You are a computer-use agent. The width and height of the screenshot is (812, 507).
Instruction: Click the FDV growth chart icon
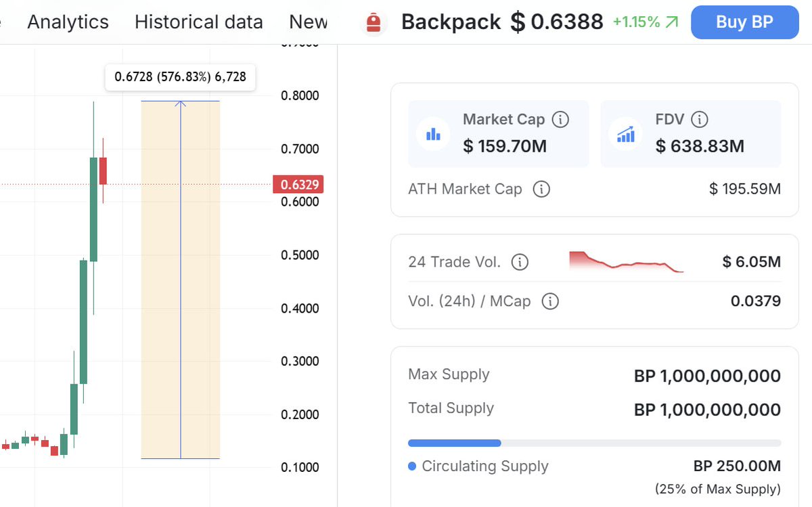point(626,134)
